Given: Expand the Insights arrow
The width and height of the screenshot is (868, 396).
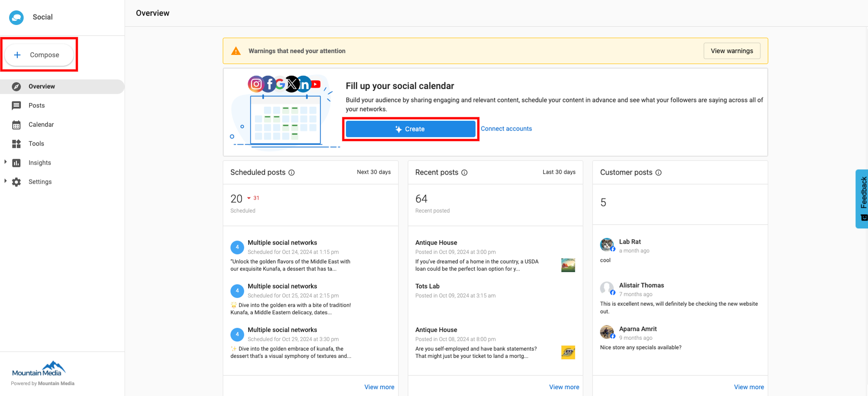Looking at the screenshot, I should click(5, 162).
